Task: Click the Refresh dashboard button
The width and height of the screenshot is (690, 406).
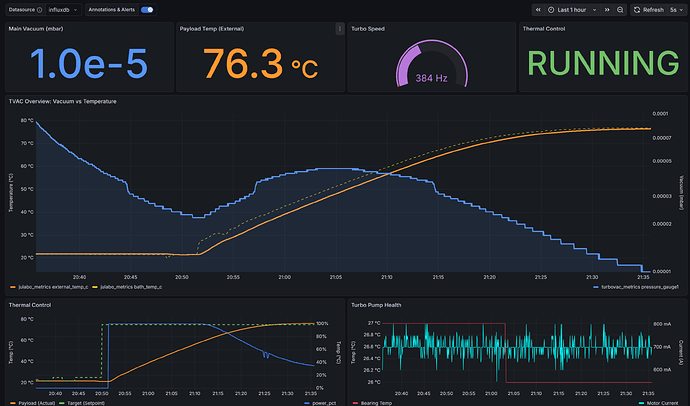Action: point(647,9)
